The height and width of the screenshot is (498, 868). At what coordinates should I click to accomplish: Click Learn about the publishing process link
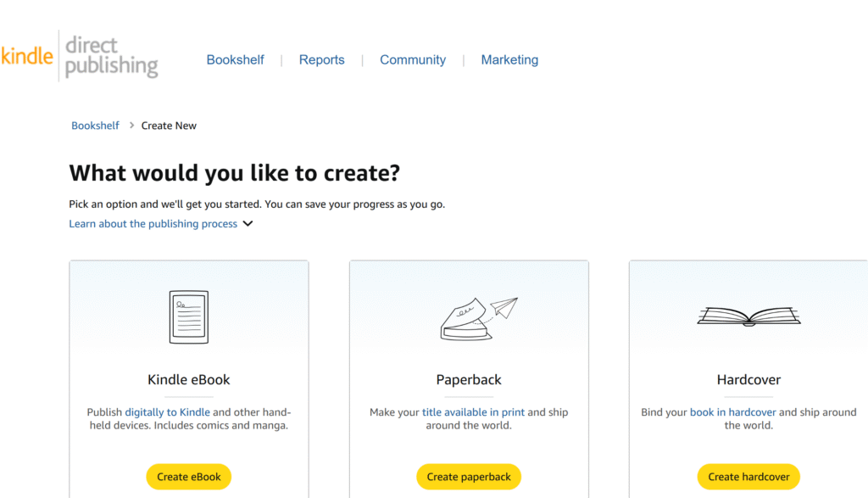[x=153, y=224]
